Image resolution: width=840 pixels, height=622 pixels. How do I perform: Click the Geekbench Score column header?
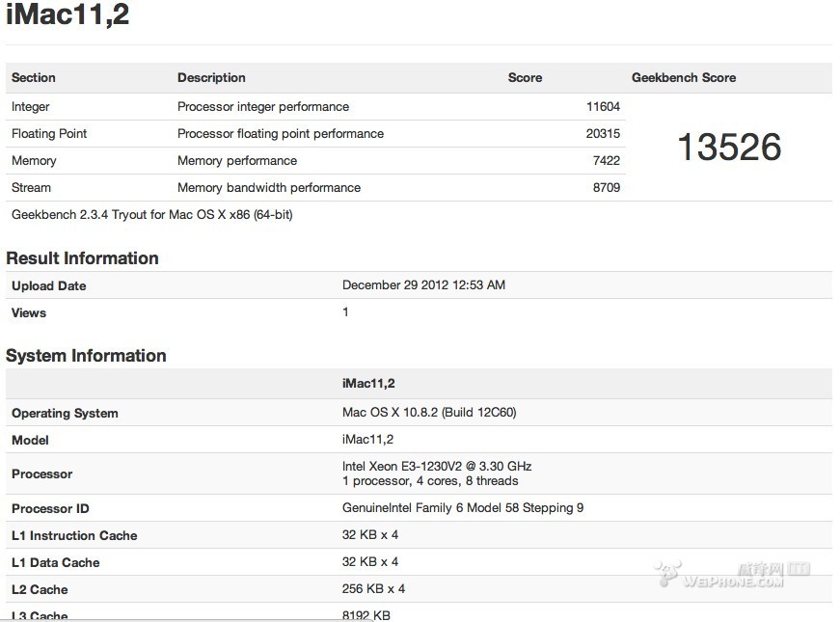pyautogui.click(x=684, y=78)
